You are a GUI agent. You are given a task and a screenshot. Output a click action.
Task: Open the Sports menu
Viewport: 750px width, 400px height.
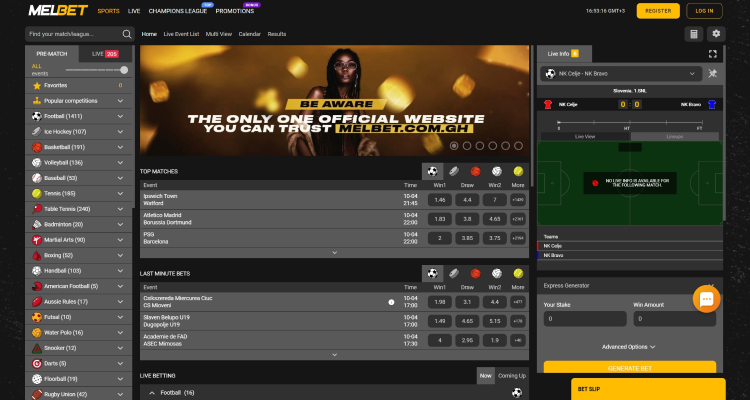point(109,11)
